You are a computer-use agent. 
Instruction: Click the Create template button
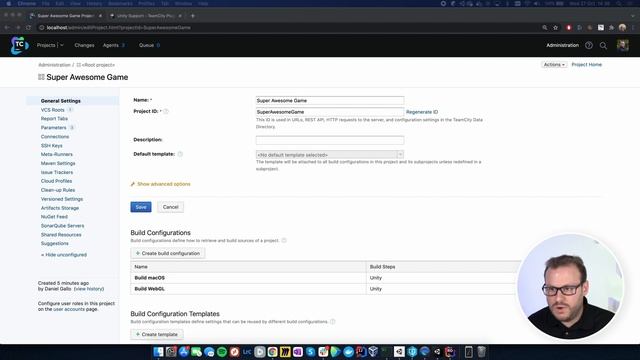157,334
